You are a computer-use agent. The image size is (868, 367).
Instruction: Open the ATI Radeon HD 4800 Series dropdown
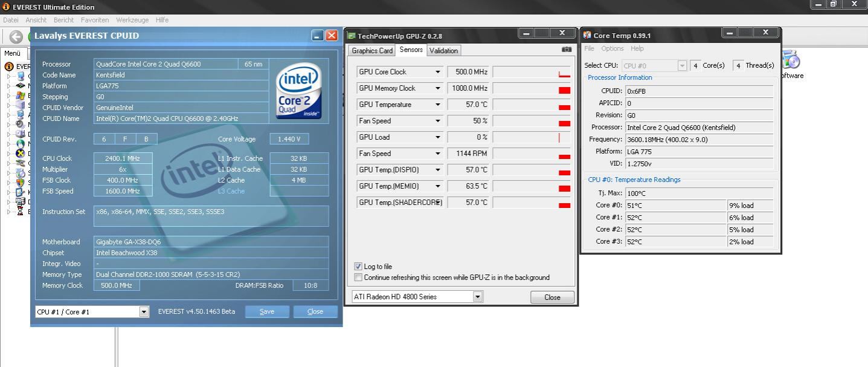(478, 297)
